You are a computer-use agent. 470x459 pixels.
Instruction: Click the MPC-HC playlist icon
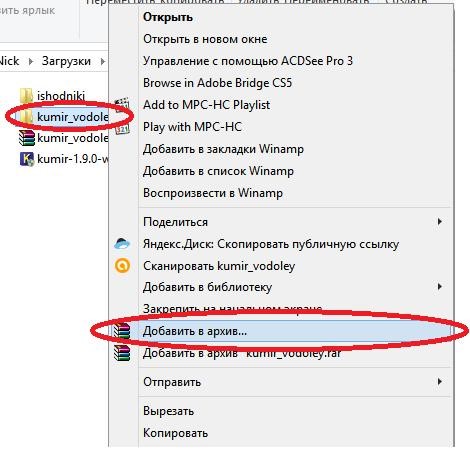click(x=122, y=104)
